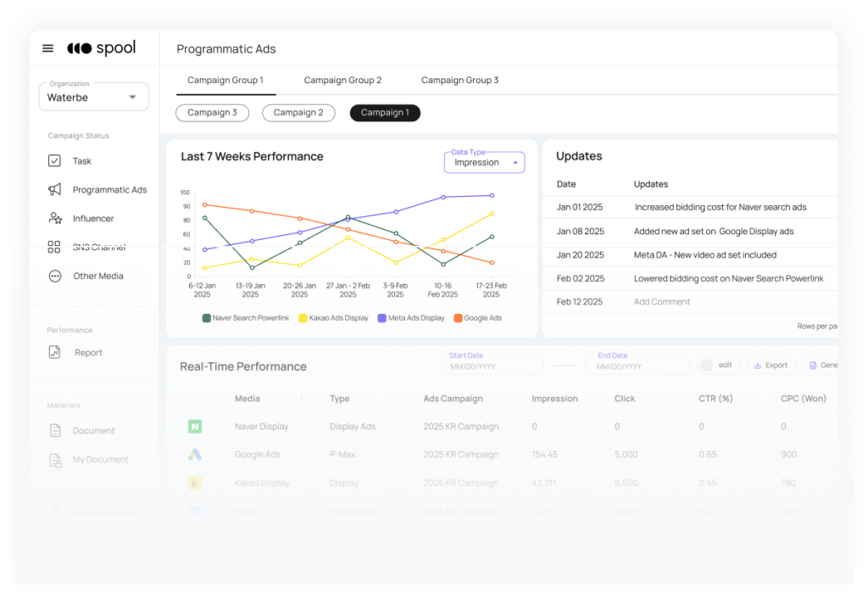
Task: Click the Media column options dots
Action: [302, 399]
